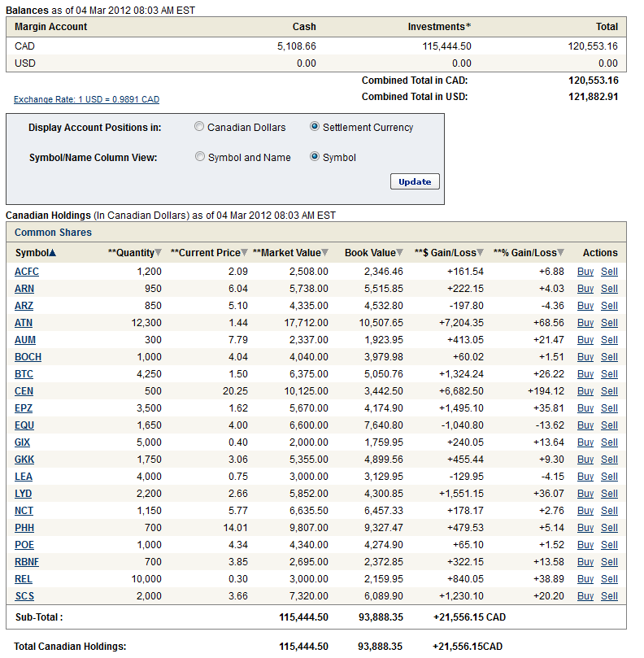
Task: View the PHH symbol link
Action: (24, 528)
